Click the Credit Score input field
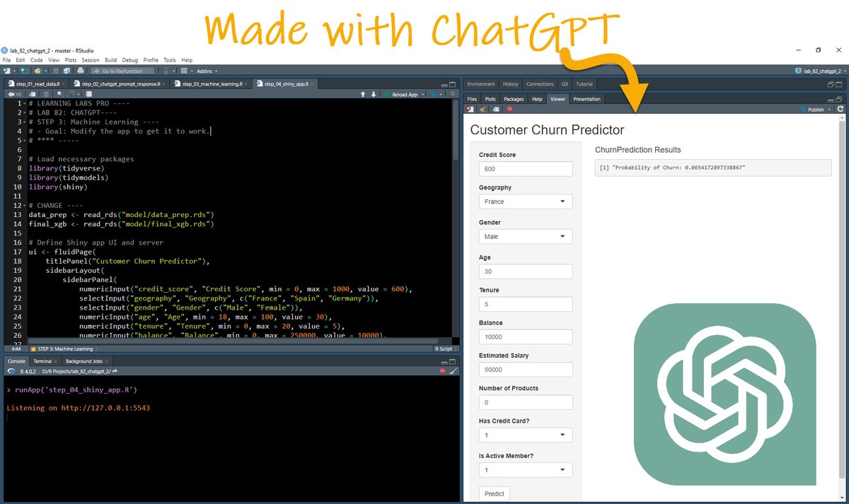 pos(525,169)
